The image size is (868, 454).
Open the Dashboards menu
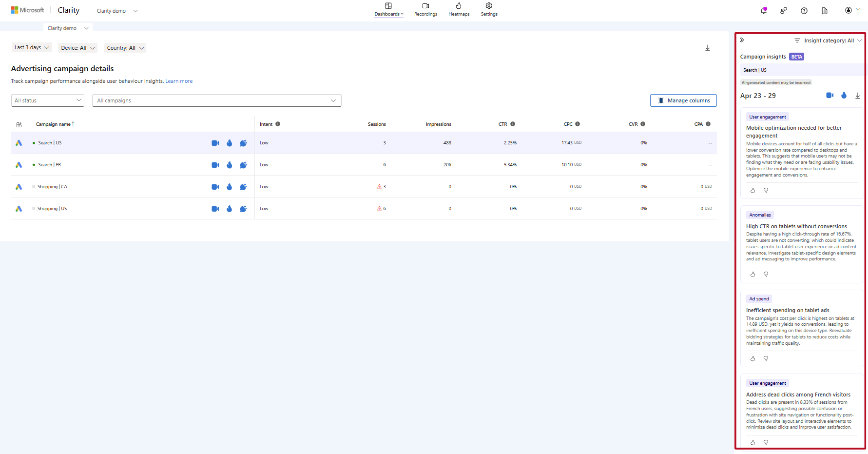(x=389, y=10)
